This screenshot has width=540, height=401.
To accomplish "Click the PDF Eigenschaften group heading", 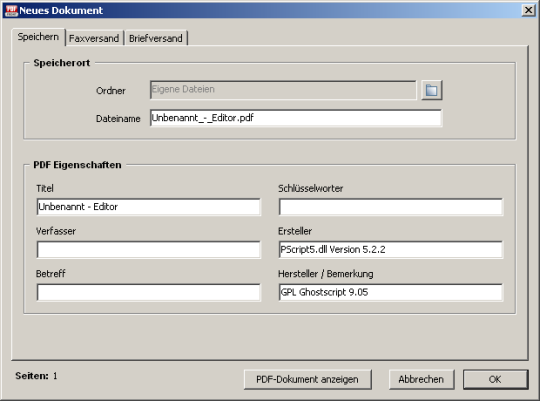I will coord(77,165).
